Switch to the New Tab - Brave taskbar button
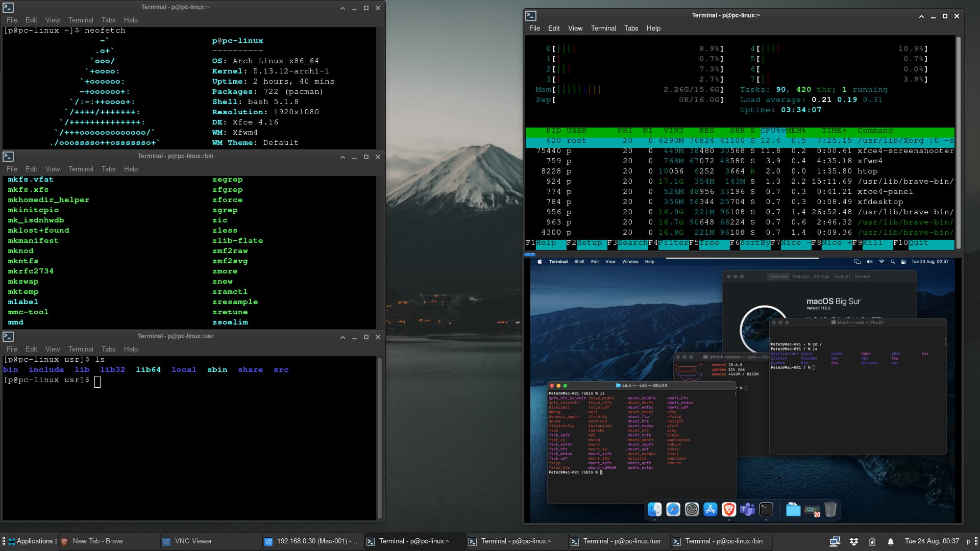 click(109, 541)
